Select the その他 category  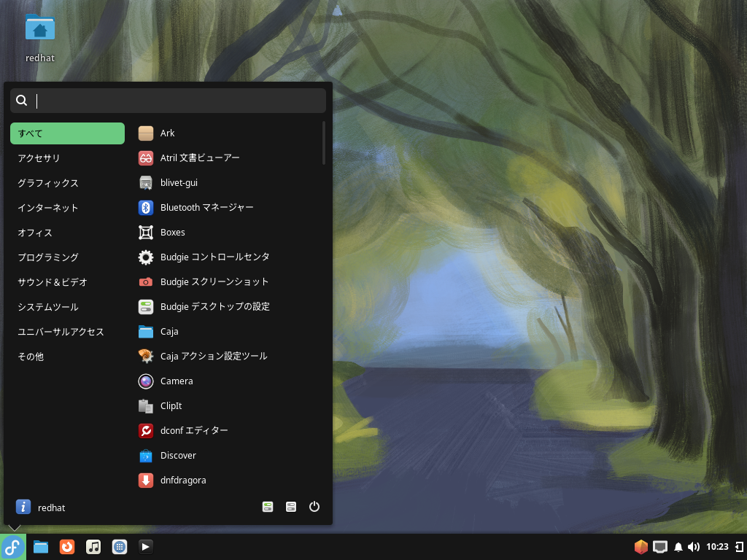[67, 356]
